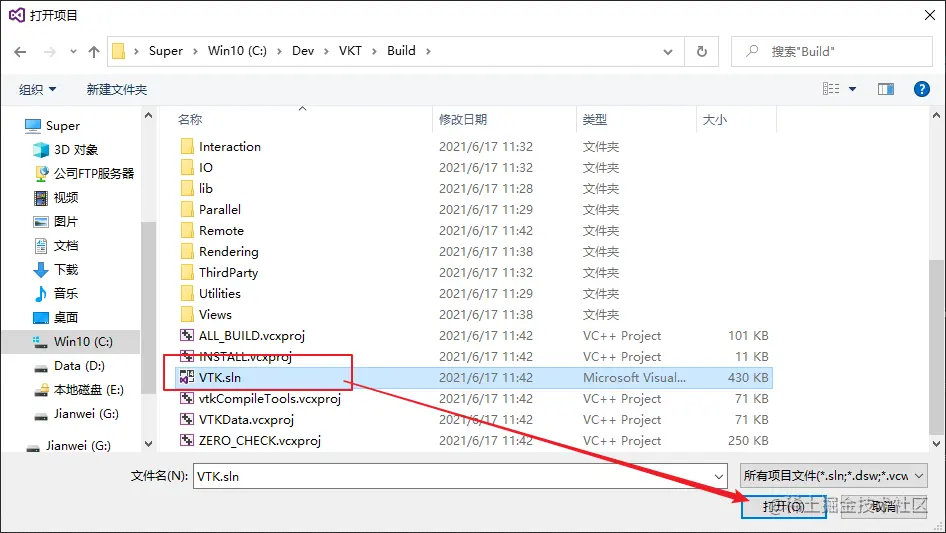This screenshot has width=946, height=533.
Task: Toggle the preview pane icon
Action: [886, 89]
